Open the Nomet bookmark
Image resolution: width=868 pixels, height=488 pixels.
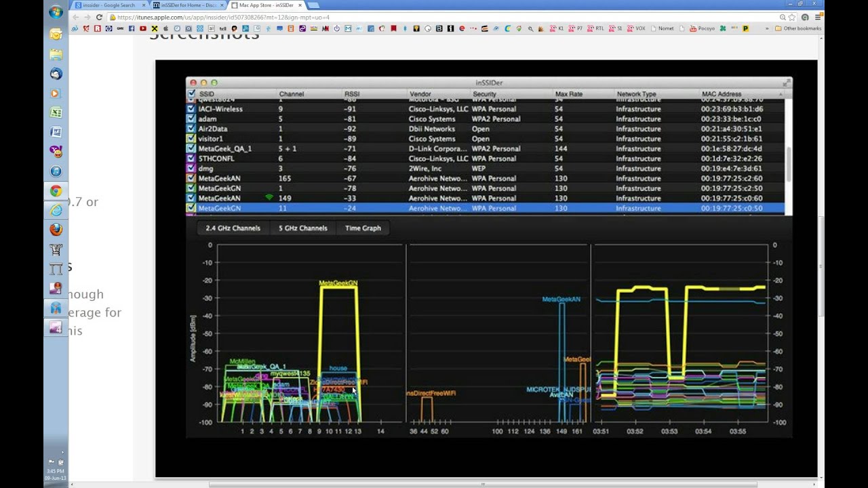pos(663,28)
